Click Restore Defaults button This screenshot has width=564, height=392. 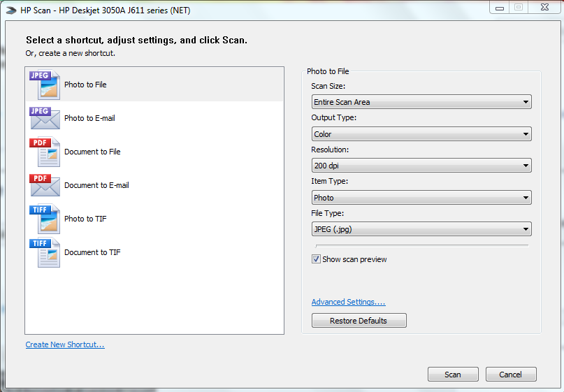click(x=359, y=321)
